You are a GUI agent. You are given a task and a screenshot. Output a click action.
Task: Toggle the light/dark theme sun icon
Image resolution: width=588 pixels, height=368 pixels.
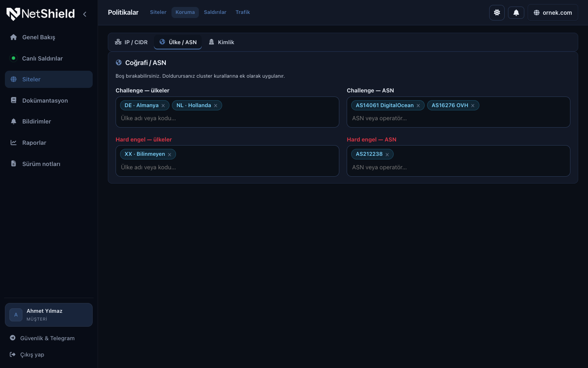point(497,13)
